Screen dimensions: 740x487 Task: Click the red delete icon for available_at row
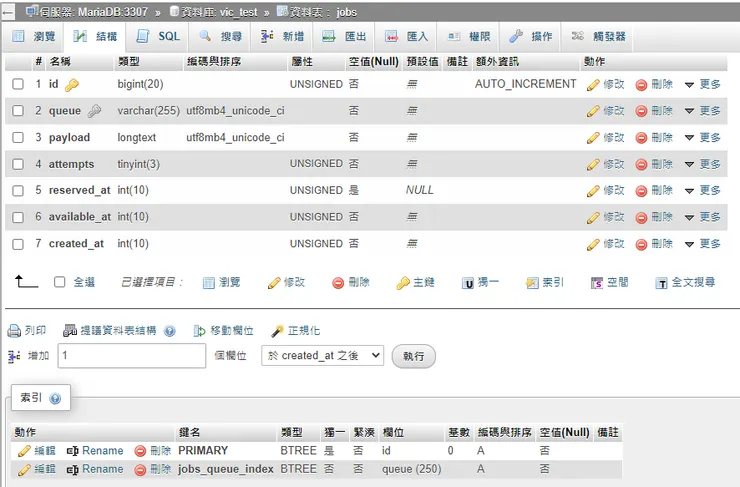tap(641, 218)
